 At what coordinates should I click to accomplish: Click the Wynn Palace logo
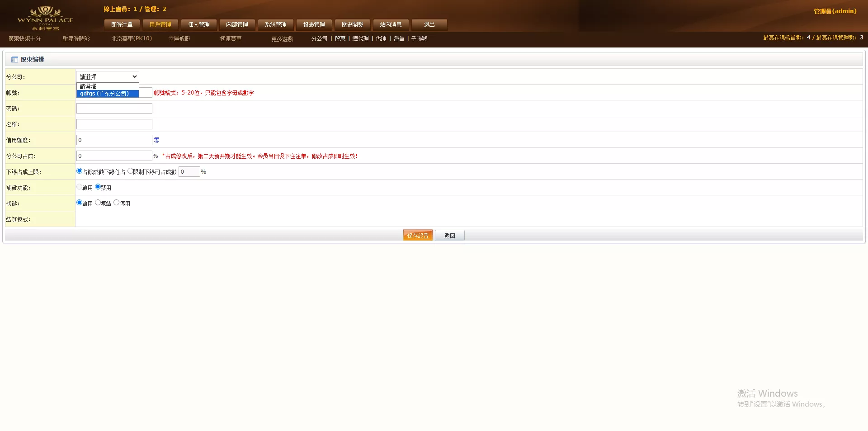pyautogui.click(x=45, y=18)
